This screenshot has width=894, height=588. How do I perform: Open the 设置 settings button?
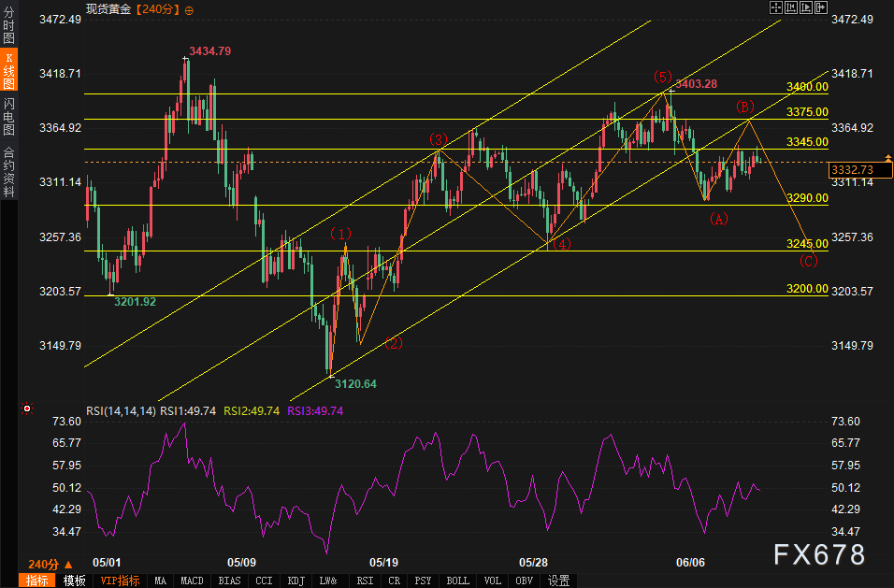point(558,581)
